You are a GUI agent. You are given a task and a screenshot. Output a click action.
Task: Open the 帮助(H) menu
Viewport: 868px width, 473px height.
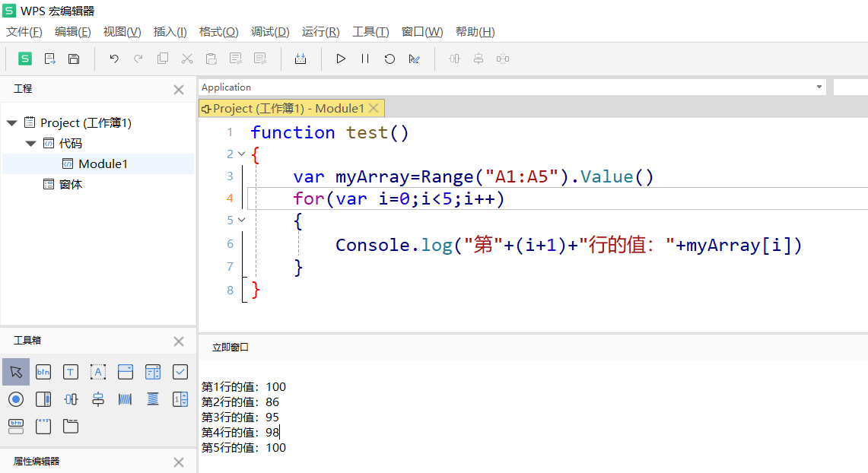click(x=475, y=31)
